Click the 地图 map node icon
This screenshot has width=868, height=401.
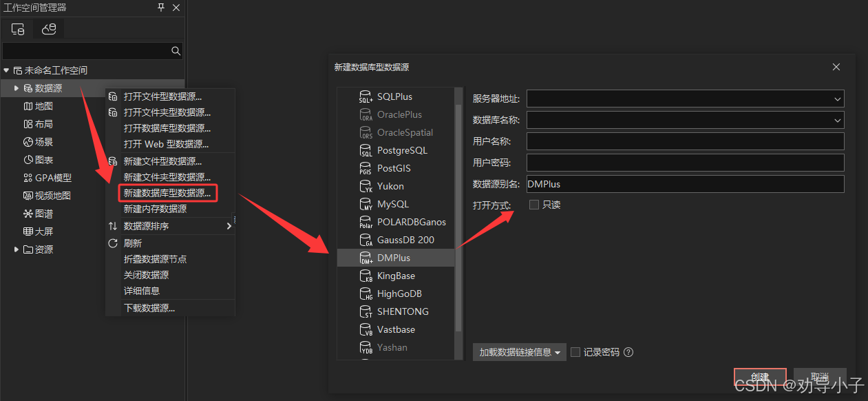click(28, 106)
